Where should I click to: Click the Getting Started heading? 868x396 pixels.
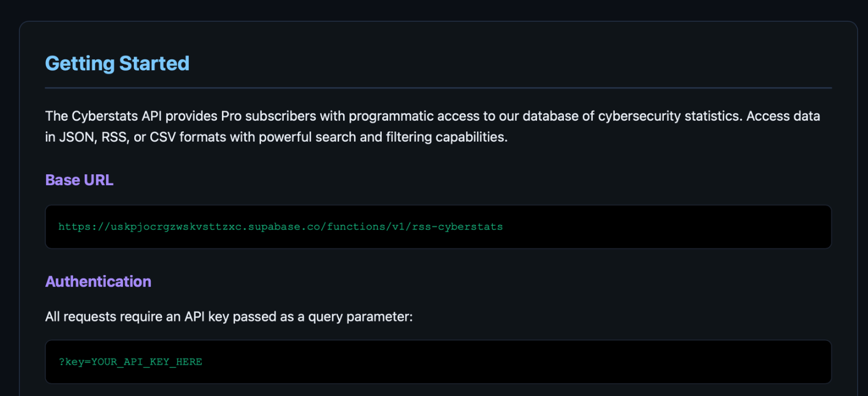(117, 64)
